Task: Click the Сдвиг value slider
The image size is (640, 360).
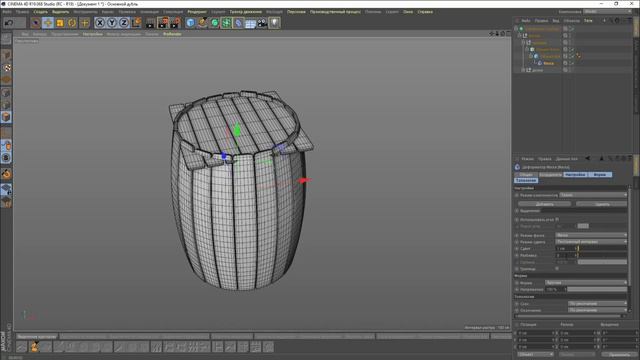Action: (x=602, y=249)
